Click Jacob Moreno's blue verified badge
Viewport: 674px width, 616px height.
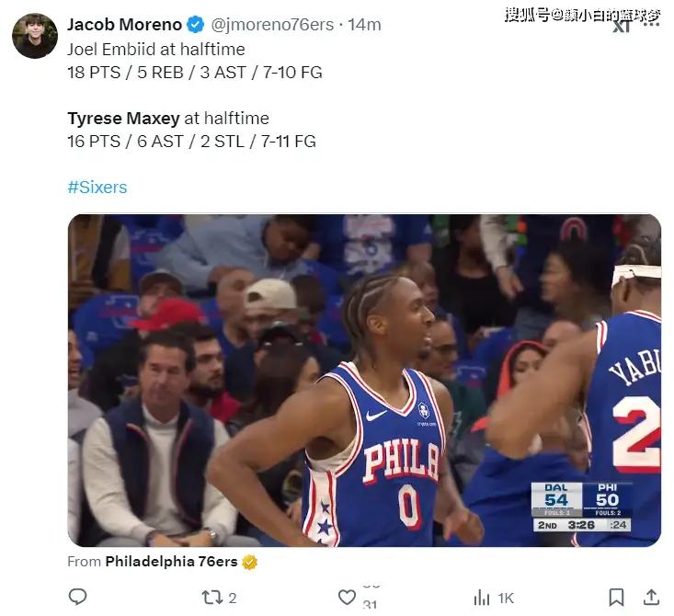[x=196, y=25]
